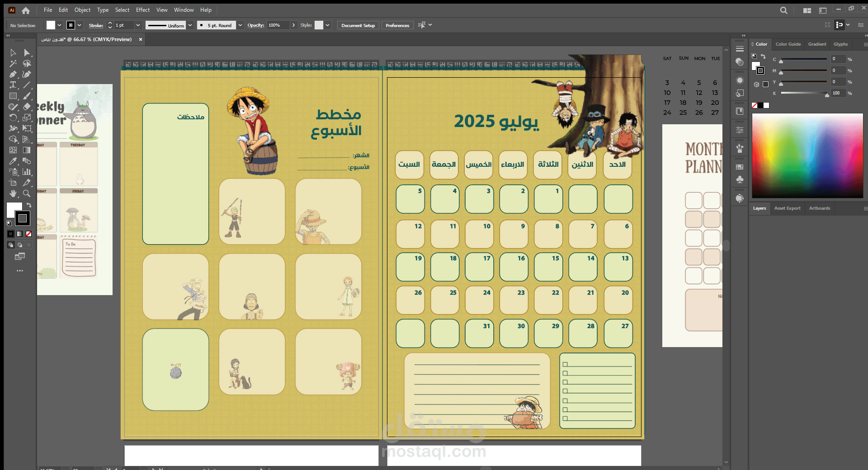Select the Magic Wand tool

pyautogui.click(x=13, y=64)
